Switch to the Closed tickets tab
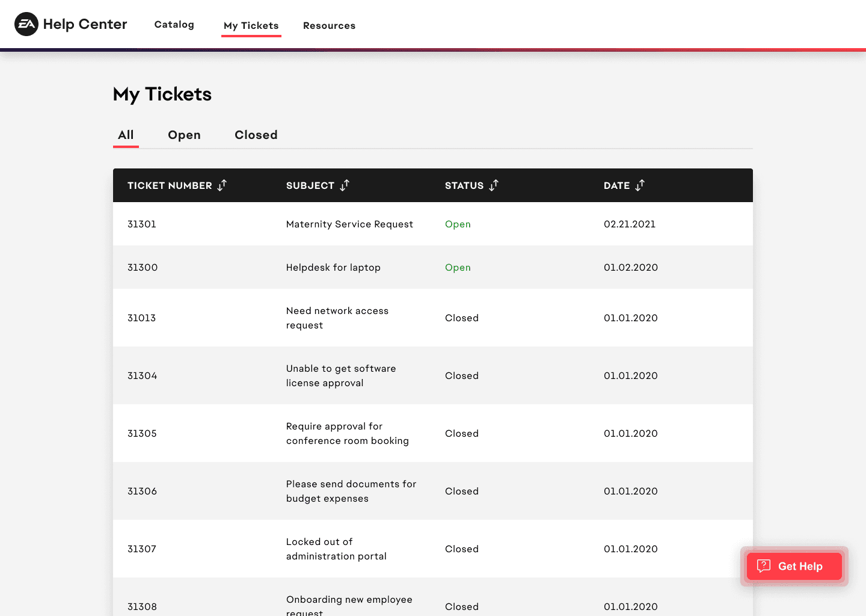The height and width of the screenshot is (616, 866). (x=256, y=135)
